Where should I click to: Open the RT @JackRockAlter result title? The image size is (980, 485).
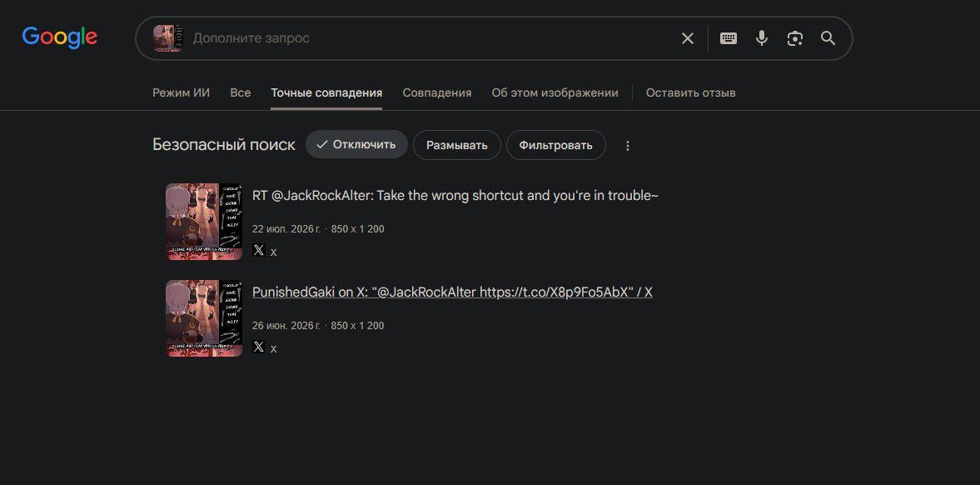(x=455, y=195)
